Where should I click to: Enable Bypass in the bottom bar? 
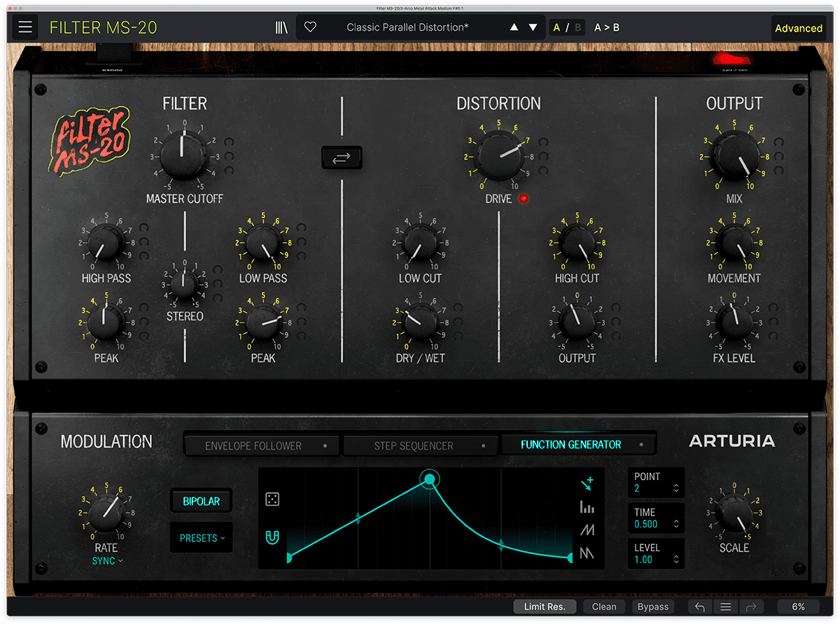653,607
